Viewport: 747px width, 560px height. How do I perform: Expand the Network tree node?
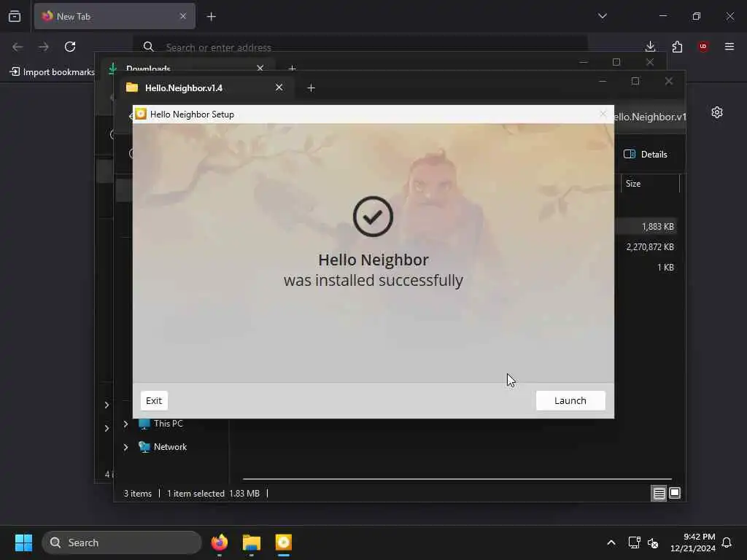[x=125, y=447]
